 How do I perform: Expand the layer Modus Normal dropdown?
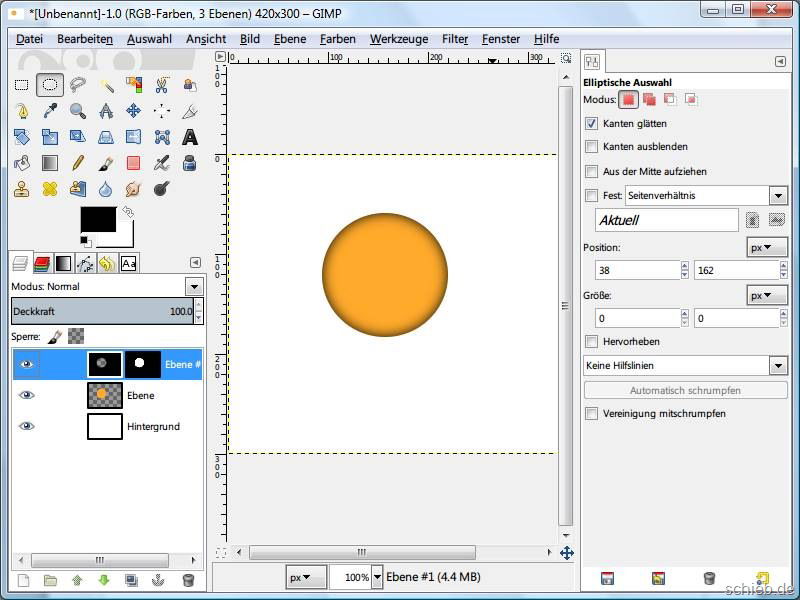click(x=194, y=287)
